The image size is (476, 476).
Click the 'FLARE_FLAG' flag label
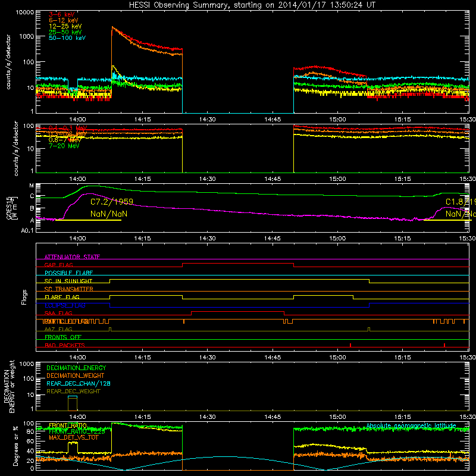point(62,297)
